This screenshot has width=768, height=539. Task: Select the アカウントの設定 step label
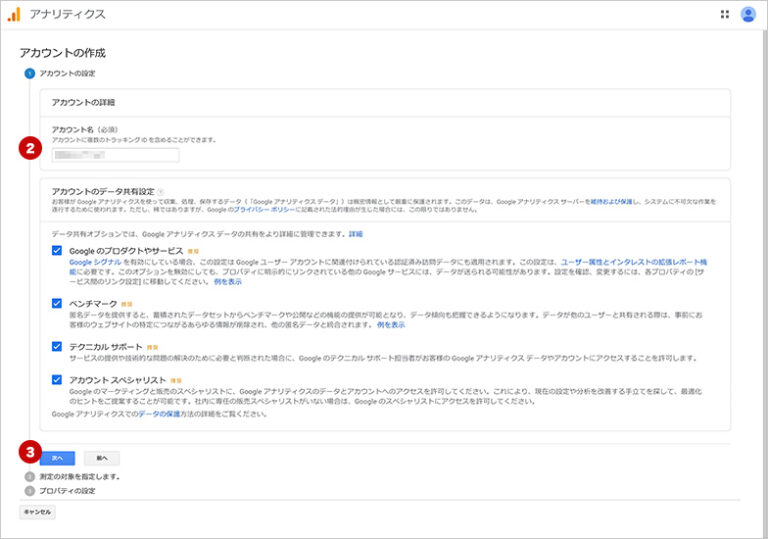(x=68, y=74)
